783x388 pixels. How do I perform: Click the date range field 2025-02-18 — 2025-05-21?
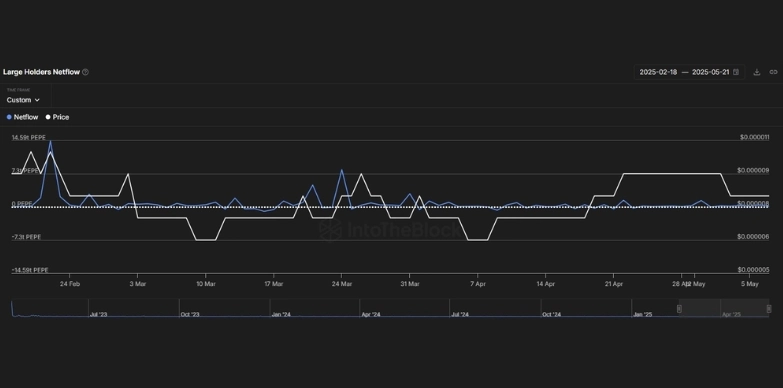coord(689,72)
